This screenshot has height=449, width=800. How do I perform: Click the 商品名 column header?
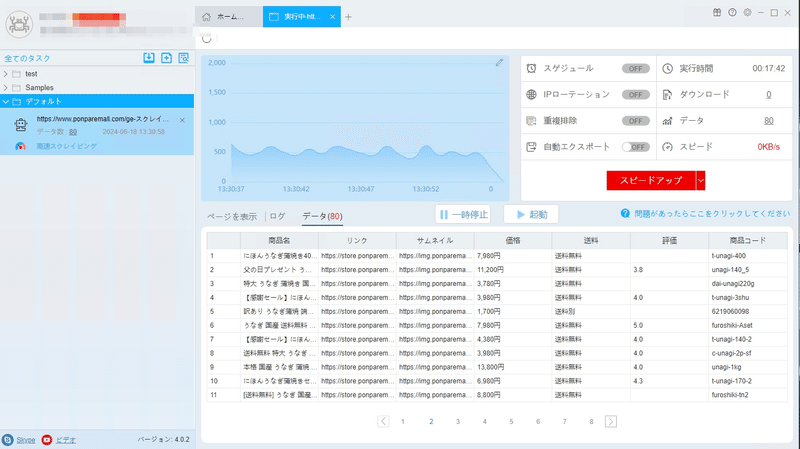(x=279, y=240)
